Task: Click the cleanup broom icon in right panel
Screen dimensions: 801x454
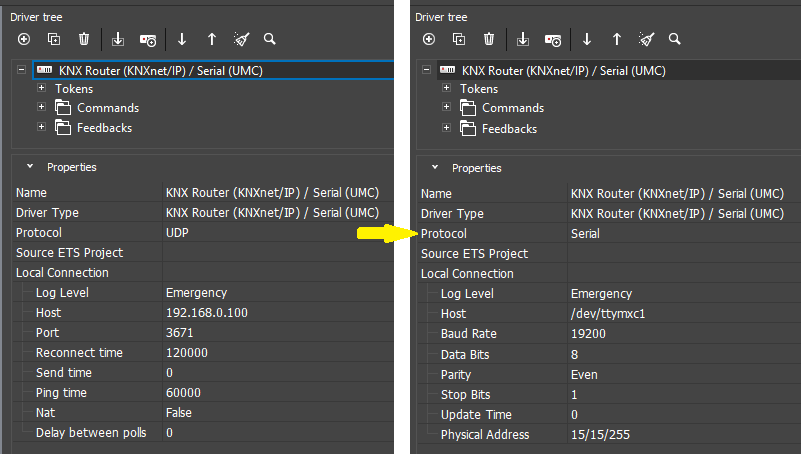Action: tap(646, 39)
